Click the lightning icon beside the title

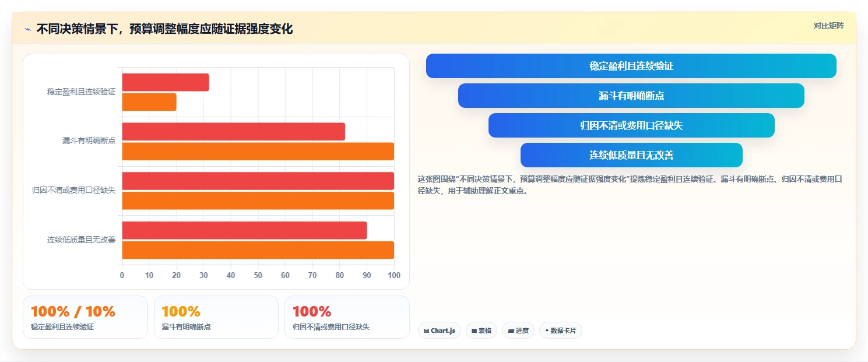(x=28, y=29)
